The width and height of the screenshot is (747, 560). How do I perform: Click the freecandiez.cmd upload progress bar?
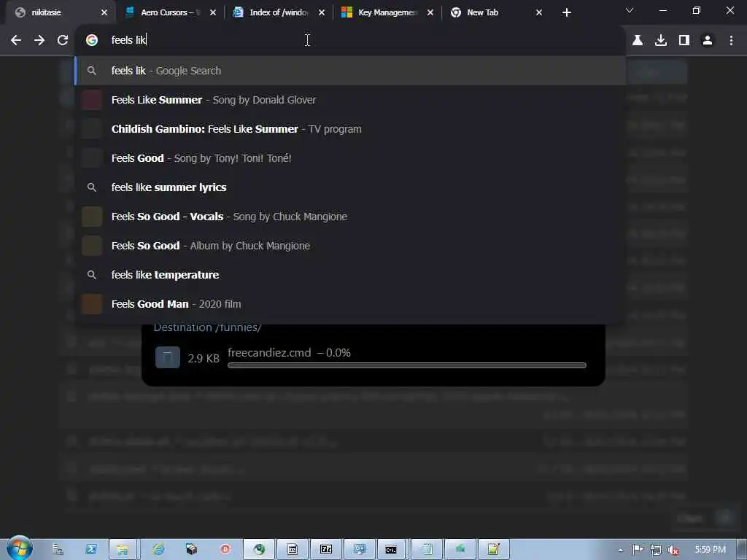point(407,365)
